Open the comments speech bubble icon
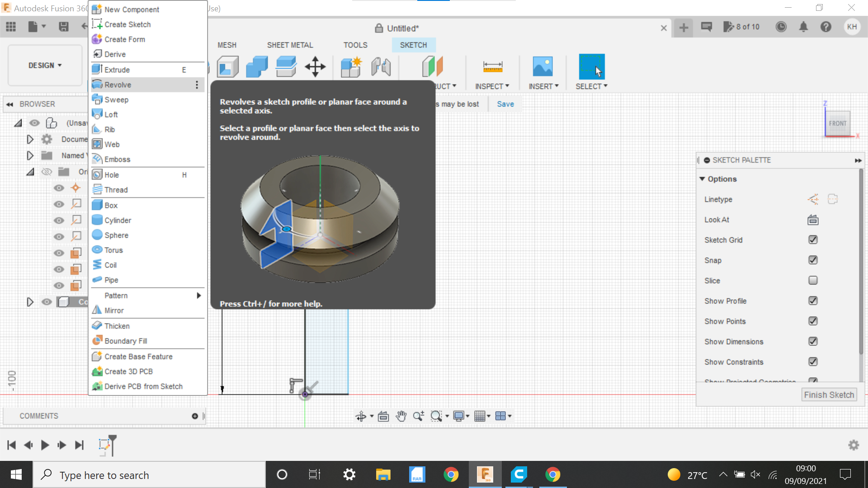Viewport: 868px width, 488px height. 707,27
